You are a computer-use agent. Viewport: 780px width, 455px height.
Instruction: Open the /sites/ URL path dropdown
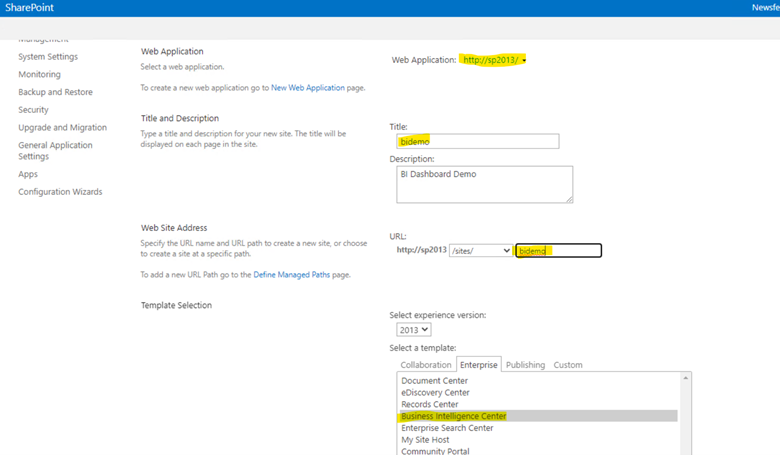point(481,251)
